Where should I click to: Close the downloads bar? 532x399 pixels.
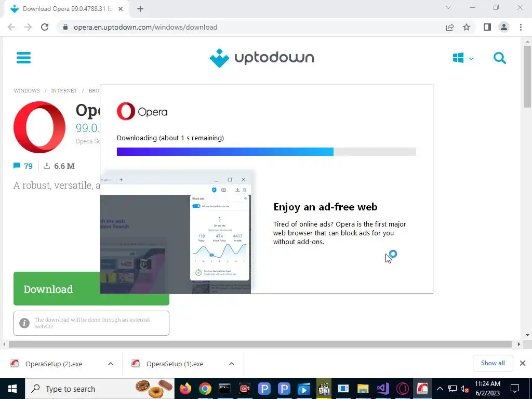pyautogui.click(x=523, y=363)
